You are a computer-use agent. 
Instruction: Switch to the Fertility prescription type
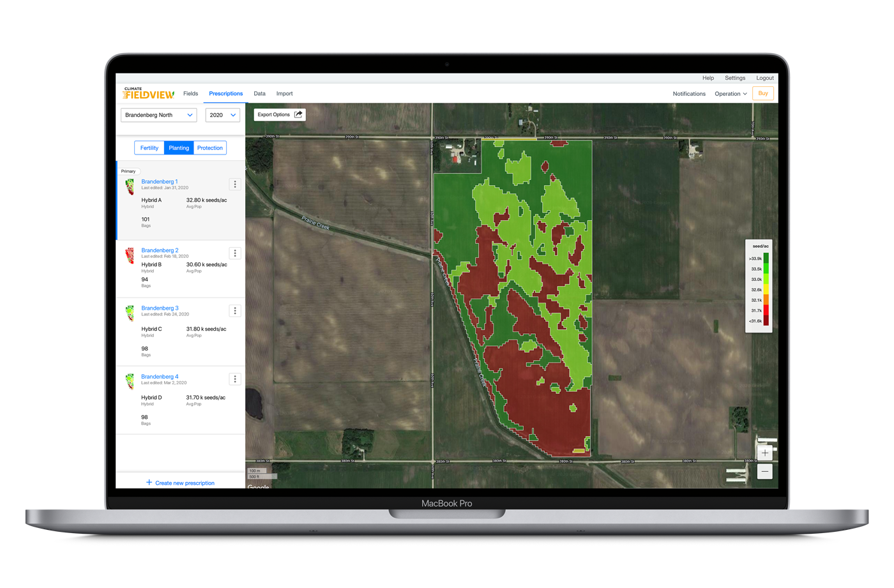pos(149,148)
